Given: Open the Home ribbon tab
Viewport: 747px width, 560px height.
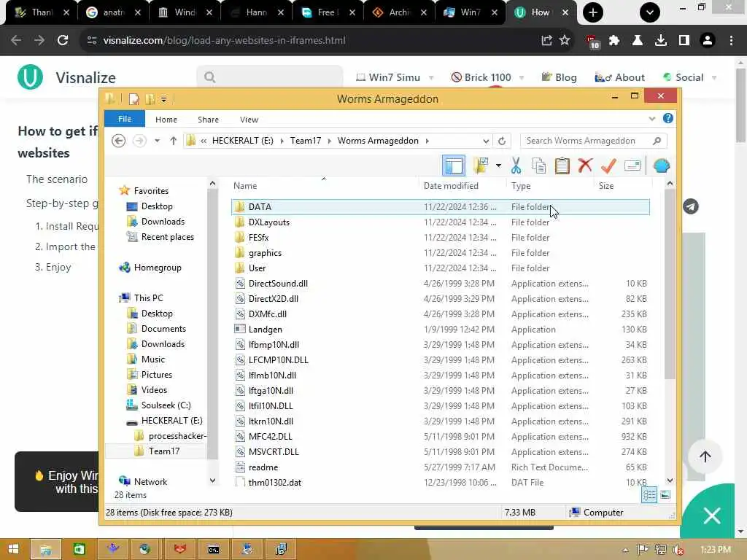Looking at the screenshot, I should coord(166,120).
